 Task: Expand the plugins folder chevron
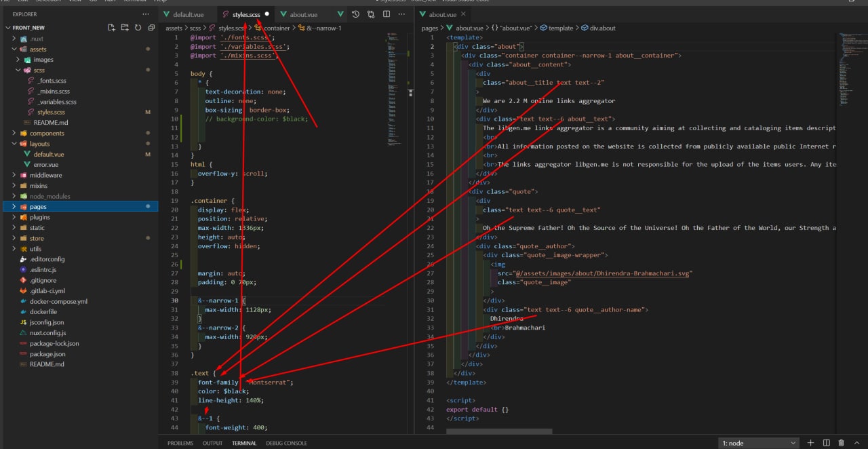tap(14, 217)
